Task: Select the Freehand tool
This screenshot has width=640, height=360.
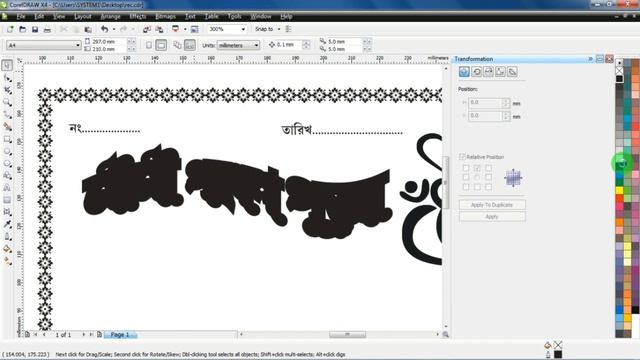Action: click(x=7, y=114)
